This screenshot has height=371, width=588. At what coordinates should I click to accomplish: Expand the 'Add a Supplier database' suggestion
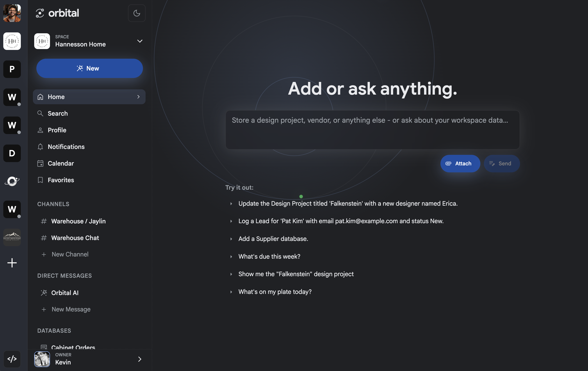pyautogui.click(x=231, y=239)
